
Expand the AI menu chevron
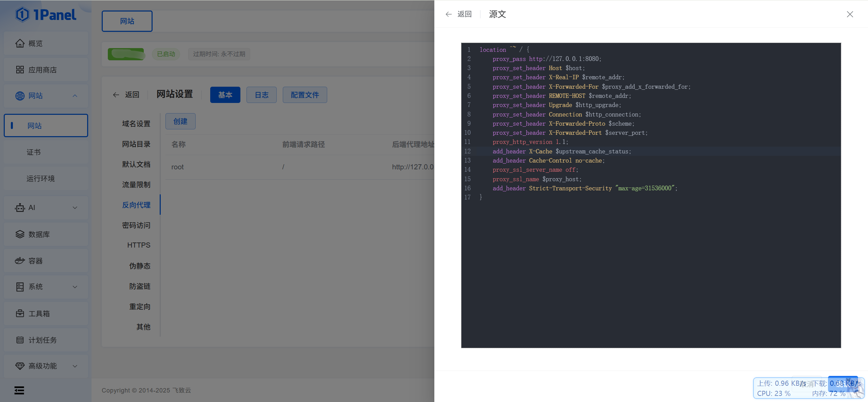click(x=75, y=208)
